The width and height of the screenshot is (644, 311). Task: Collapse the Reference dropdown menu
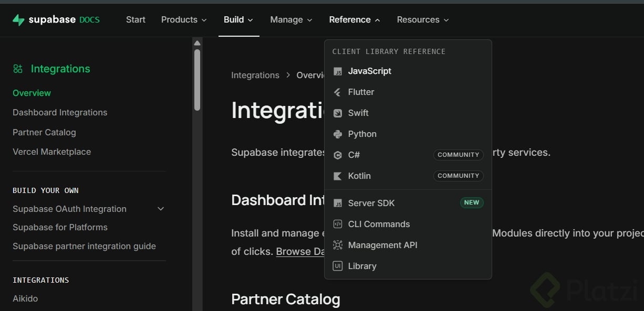tap(355, 19)
